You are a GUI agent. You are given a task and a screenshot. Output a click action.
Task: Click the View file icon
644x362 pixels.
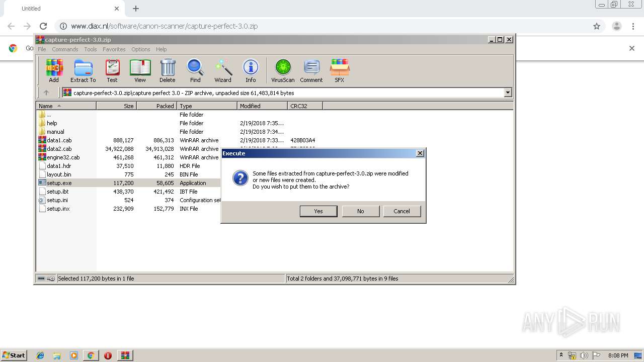140,70
